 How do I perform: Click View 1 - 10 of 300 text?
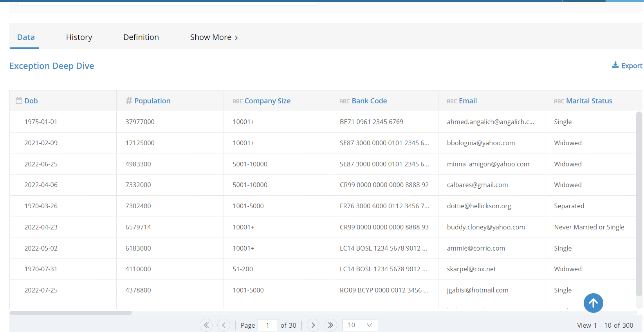coord(605,325)
